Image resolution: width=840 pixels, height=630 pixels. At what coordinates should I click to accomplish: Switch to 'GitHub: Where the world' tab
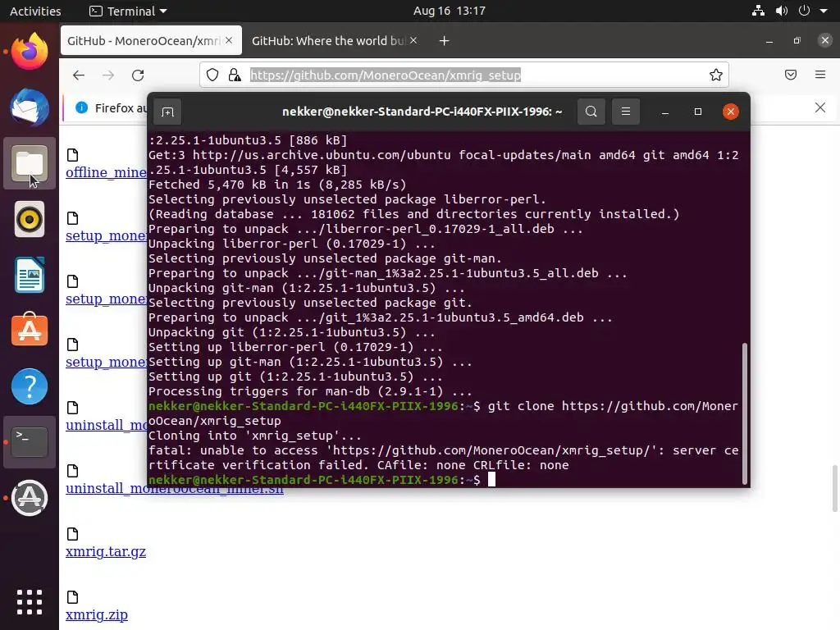click(x=335, y=41)
